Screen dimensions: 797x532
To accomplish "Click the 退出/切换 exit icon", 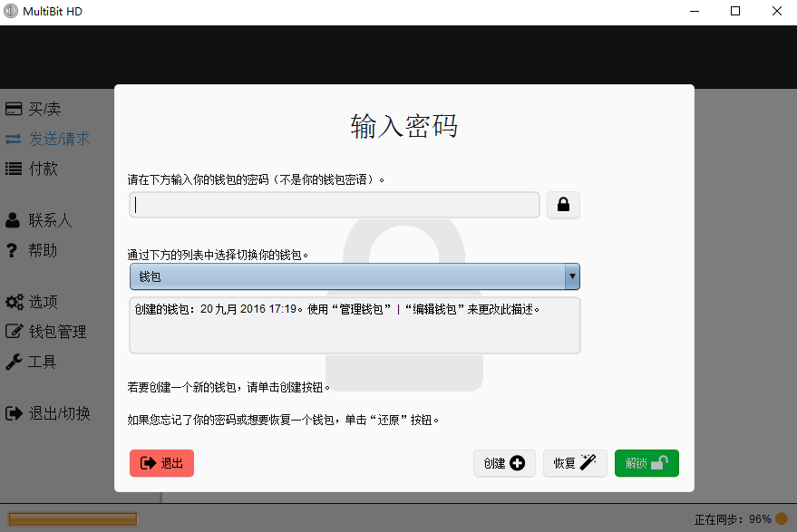I will coord(15,413).
